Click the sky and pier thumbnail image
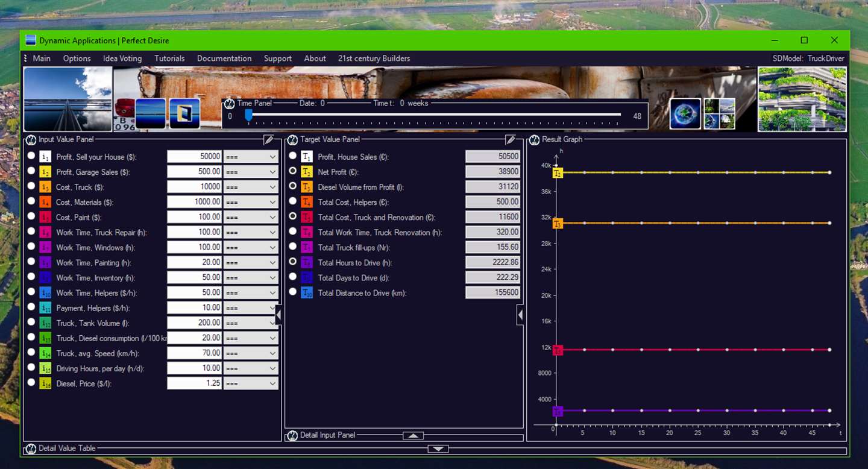Image resolution: width=868 pixels, height=469 pixels. tap(68, 99)
